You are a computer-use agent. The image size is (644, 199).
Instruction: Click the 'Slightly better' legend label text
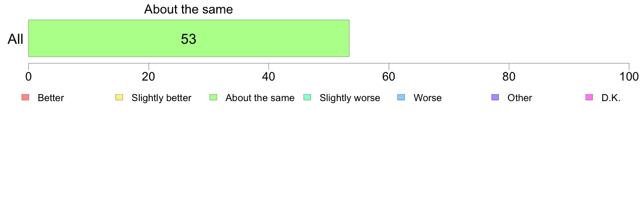(162, 98)
